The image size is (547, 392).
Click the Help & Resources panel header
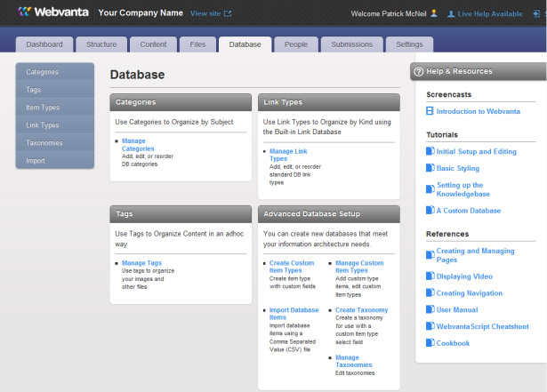479,71
